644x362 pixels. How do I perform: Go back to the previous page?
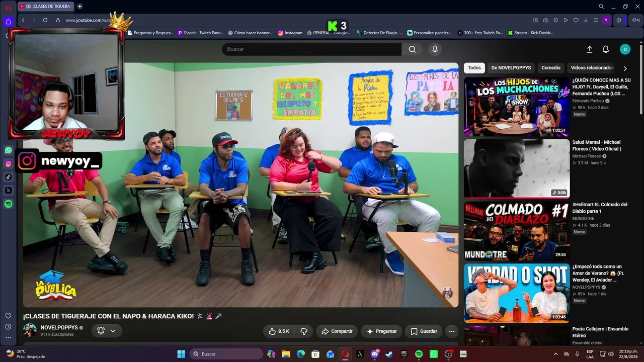click(23, 20)
